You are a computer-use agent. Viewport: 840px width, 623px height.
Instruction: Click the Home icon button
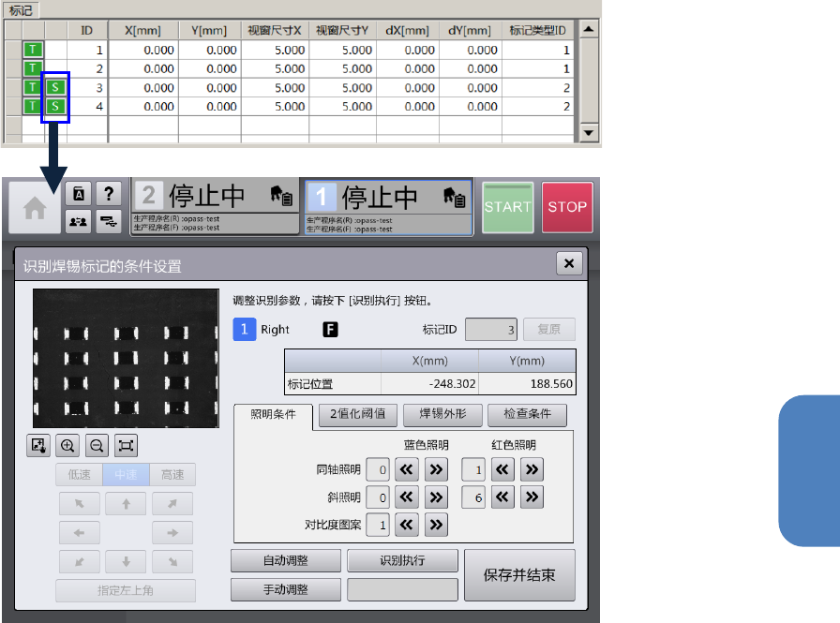point(35,208)
